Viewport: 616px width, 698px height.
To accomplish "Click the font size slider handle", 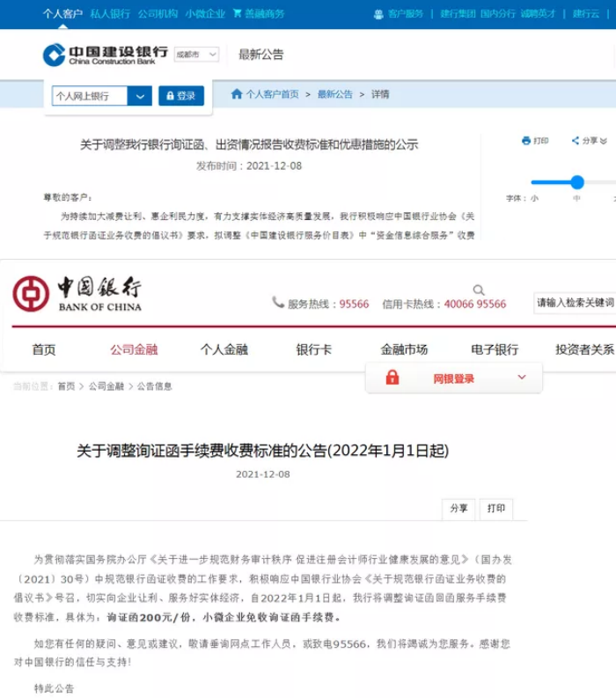I will [577, 182].
